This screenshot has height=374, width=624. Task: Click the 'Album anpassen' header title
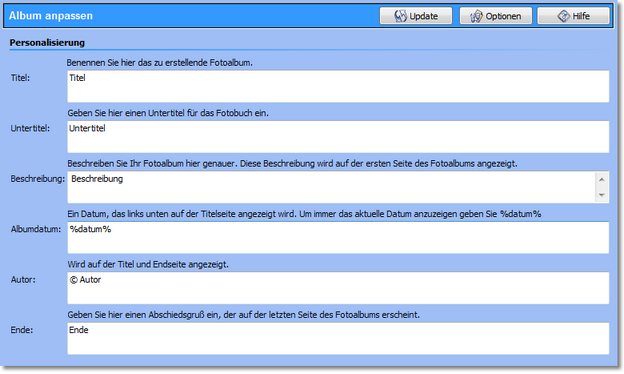click(x=51, y=16)
